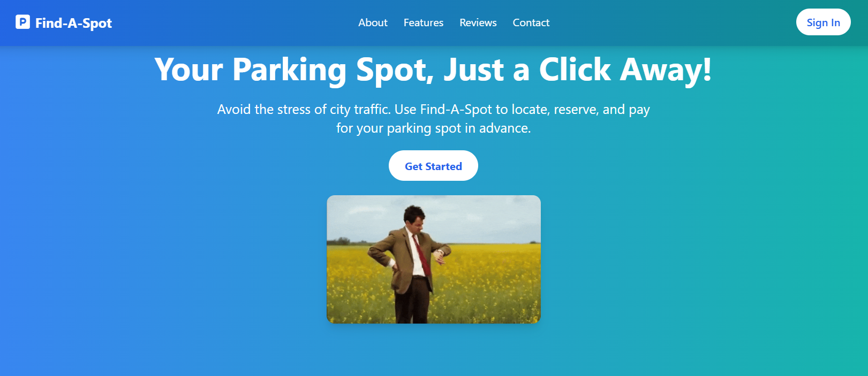Click the hero headline text
868x376 pixels.
433,70
